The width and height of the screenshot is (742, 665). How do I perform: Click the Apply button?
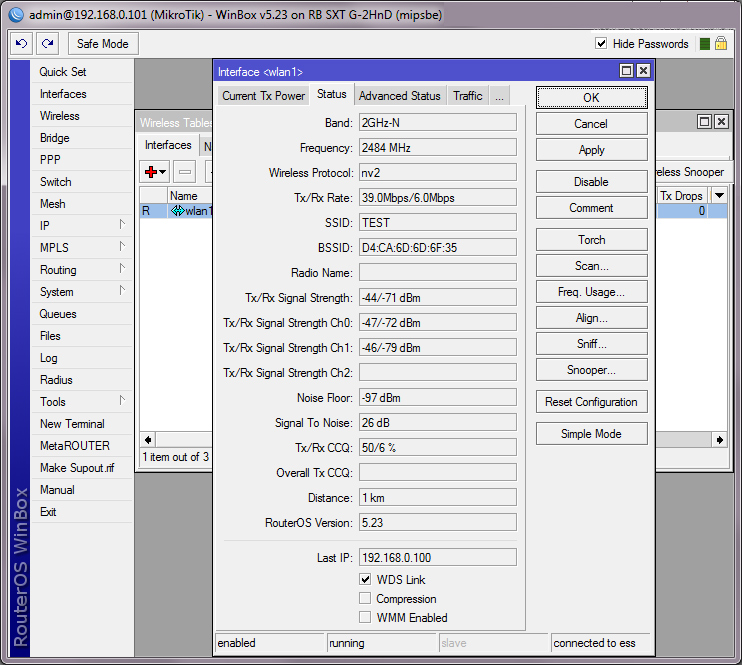coord(592,150)
